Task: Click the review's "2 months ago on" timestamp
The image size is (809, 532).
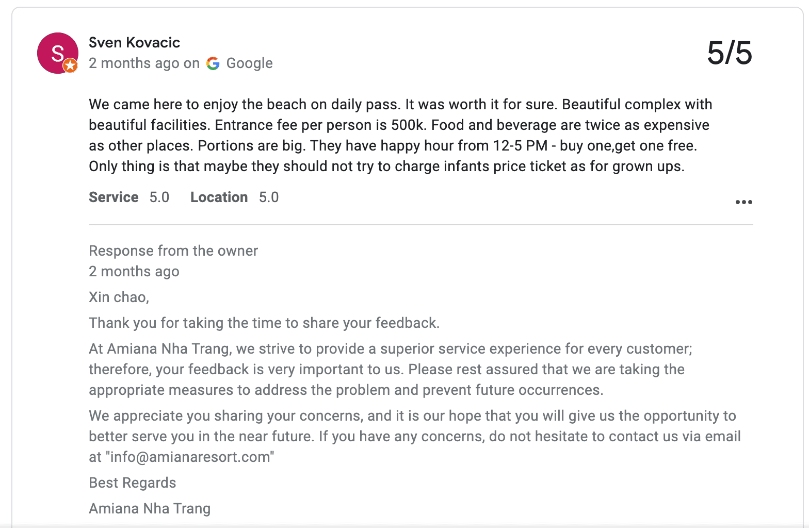Action: (x=144, y=63)
